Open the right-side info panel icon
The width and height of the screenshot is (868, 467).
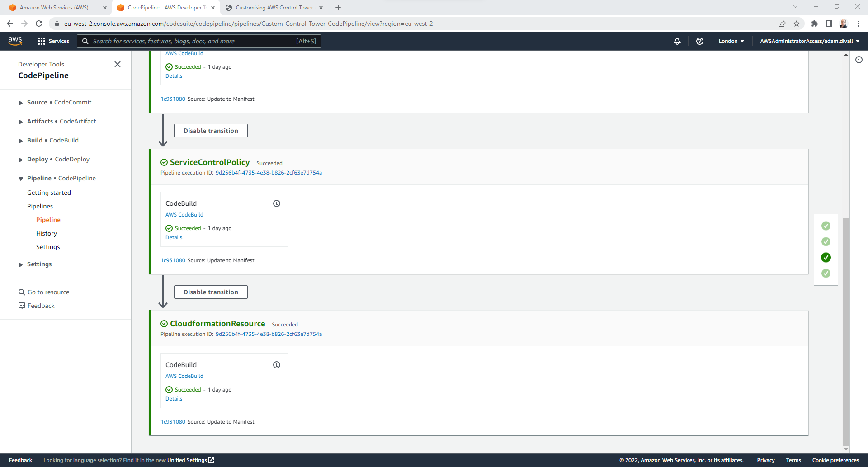859,60
